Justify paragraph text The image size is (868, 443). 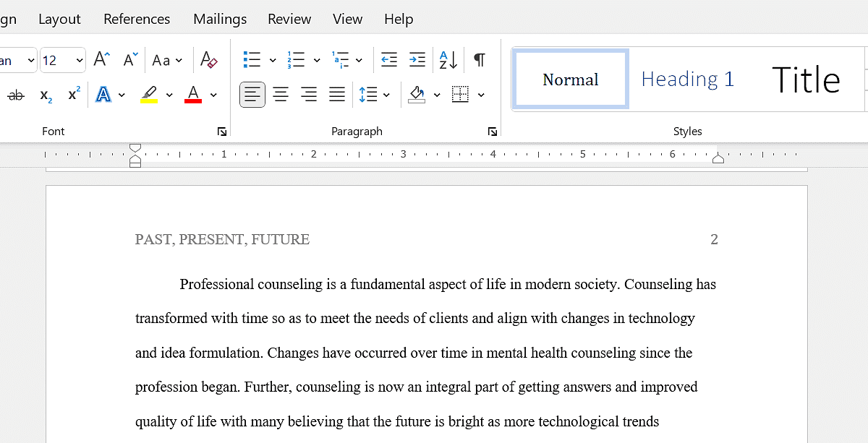[x=337, y=95]
